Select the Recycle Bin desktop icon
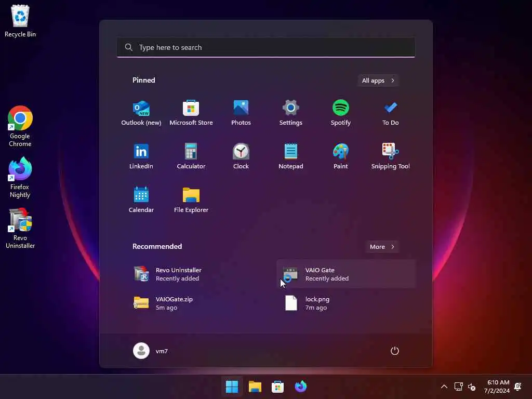The image size is (532, 399). [20, 21]
